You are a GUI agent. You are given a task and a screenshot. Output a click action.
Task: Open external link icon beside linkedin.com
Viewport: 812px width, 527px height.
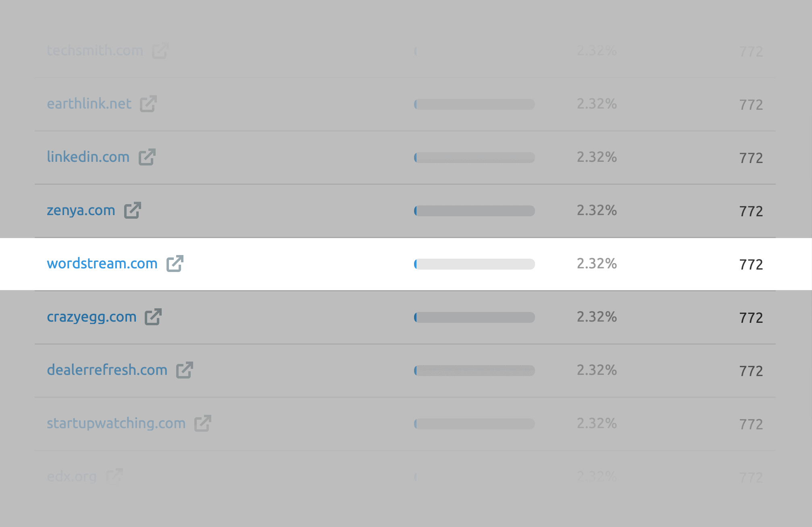coord(147,157)
